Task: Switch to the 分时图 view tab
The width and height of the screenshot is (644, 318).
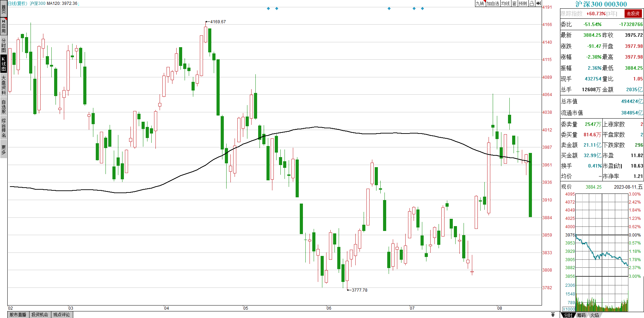Action: [3, 45]
